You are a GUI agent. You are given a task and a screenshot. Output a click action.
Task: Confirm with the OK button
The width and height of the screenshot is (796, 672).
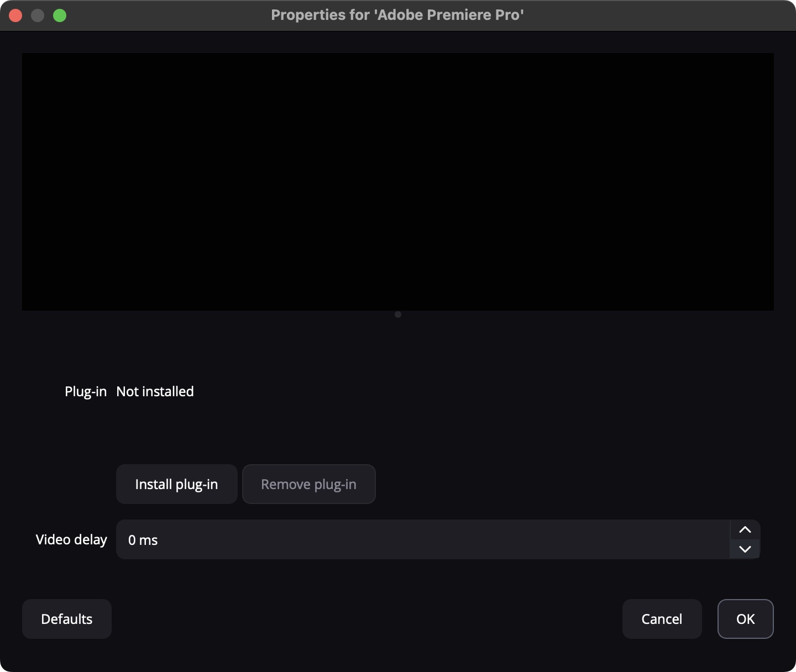pos(746,619)
